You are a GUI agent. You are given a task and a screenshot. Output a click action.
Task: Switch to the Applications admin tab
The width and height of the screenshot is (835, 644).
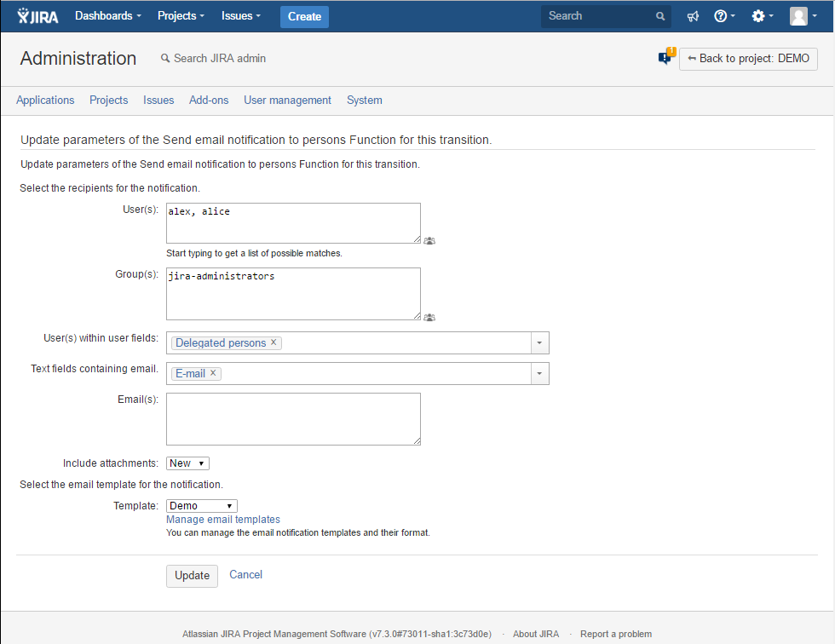click(x=45, y=100)
